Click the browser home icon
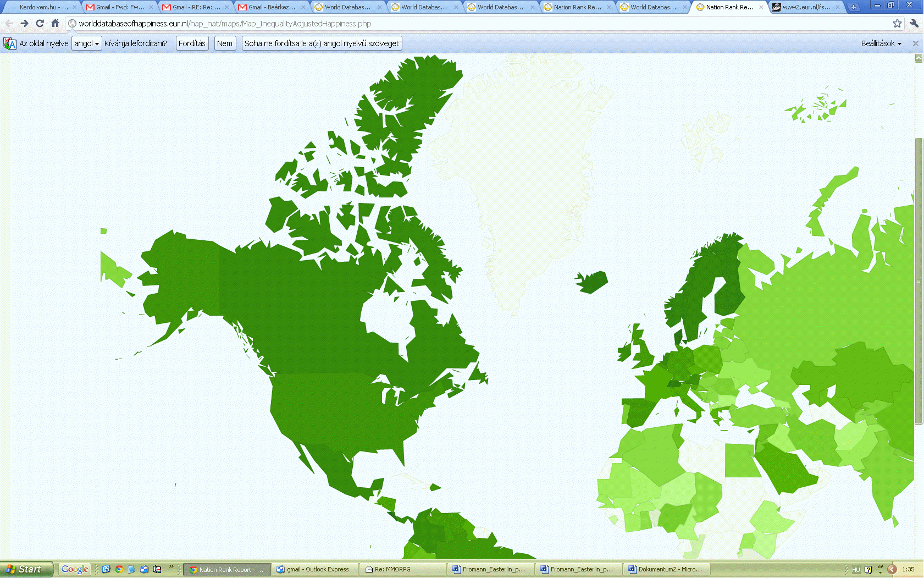The height and width of the screenshot is (578, 924). [55, 23]
